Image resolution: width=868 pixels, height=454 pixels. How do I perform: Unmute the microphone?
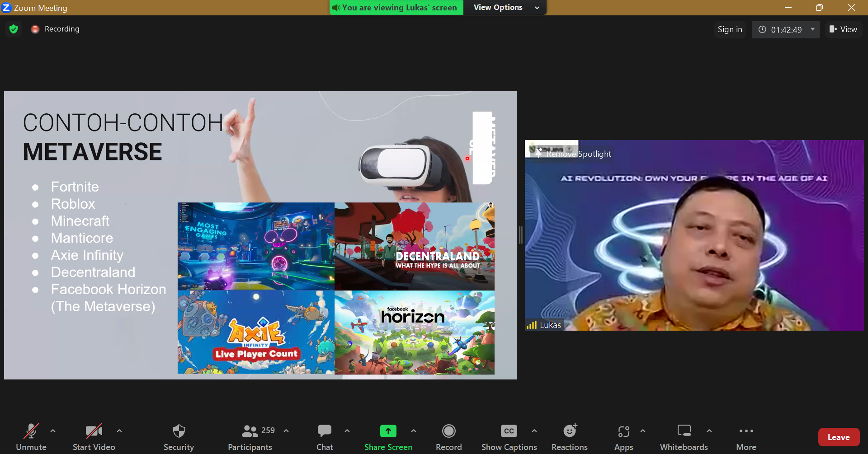(x=31, y=436)
